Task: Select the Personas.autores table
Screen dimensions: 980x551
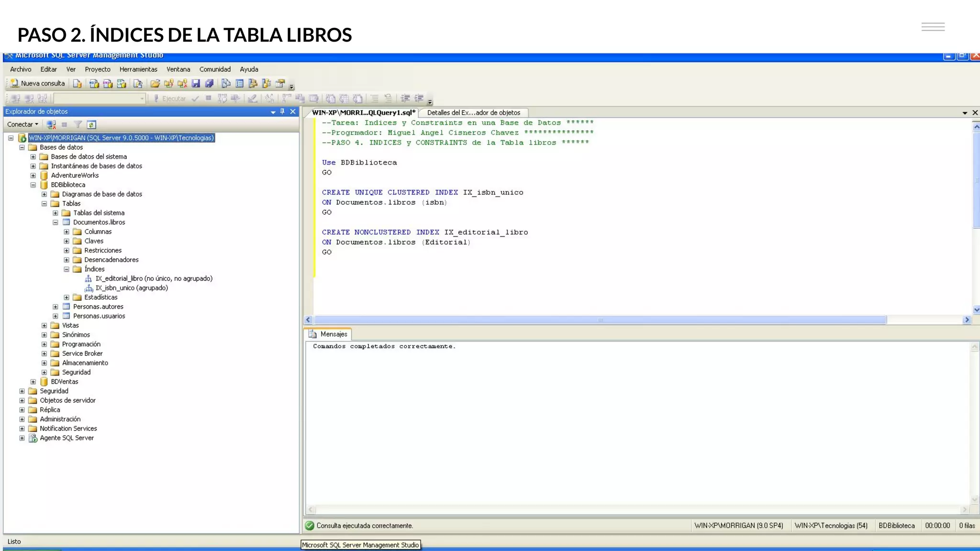Action: click(98, 307)
